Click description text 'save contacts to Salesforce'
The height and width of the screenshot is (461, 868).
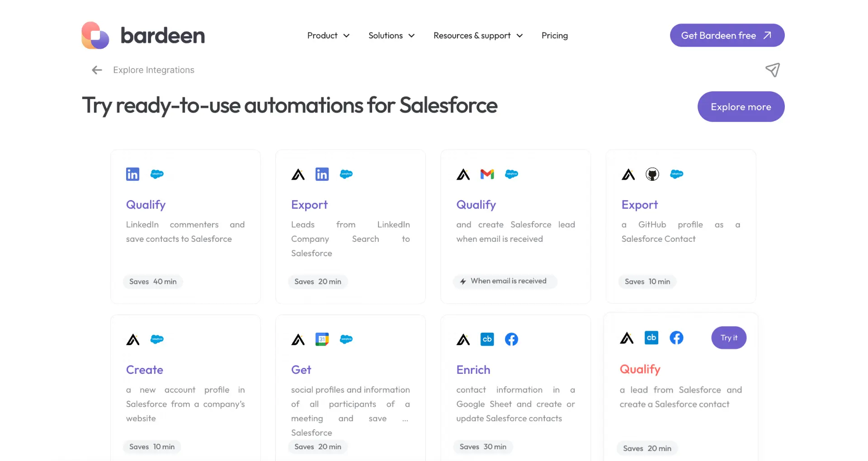click(x=179, y=239)
